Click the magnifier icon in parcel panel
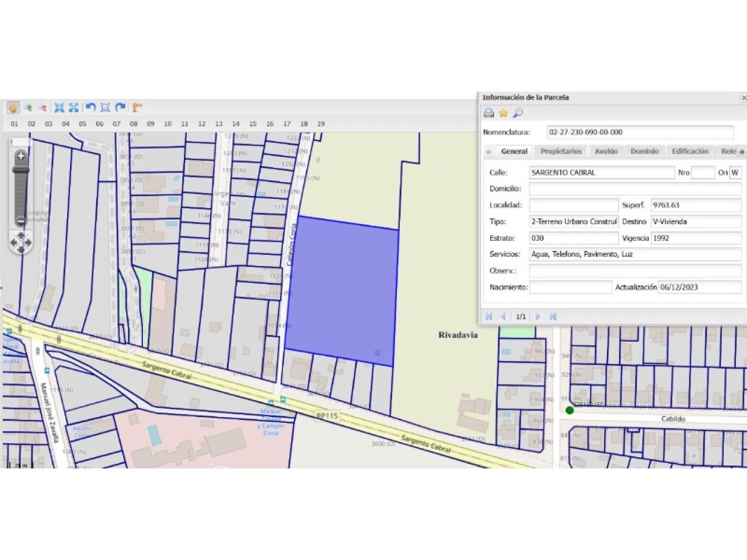 tap(518, 113)
